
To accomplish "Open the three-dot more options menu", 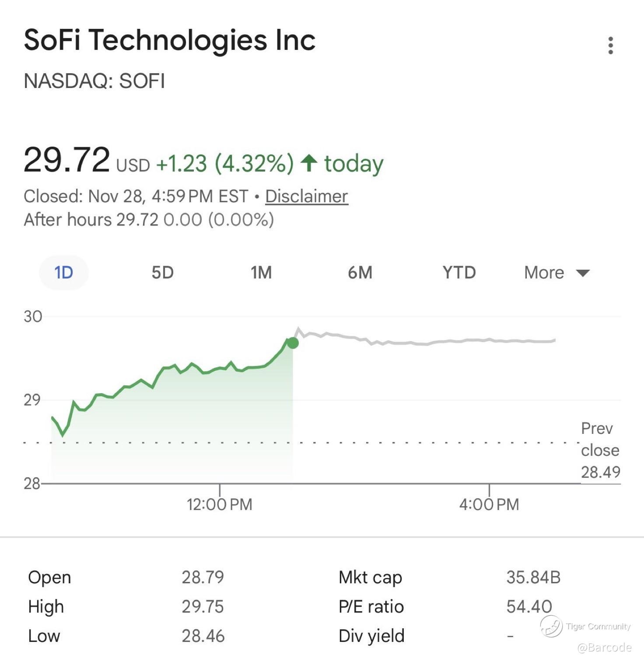I will point(610,46).
